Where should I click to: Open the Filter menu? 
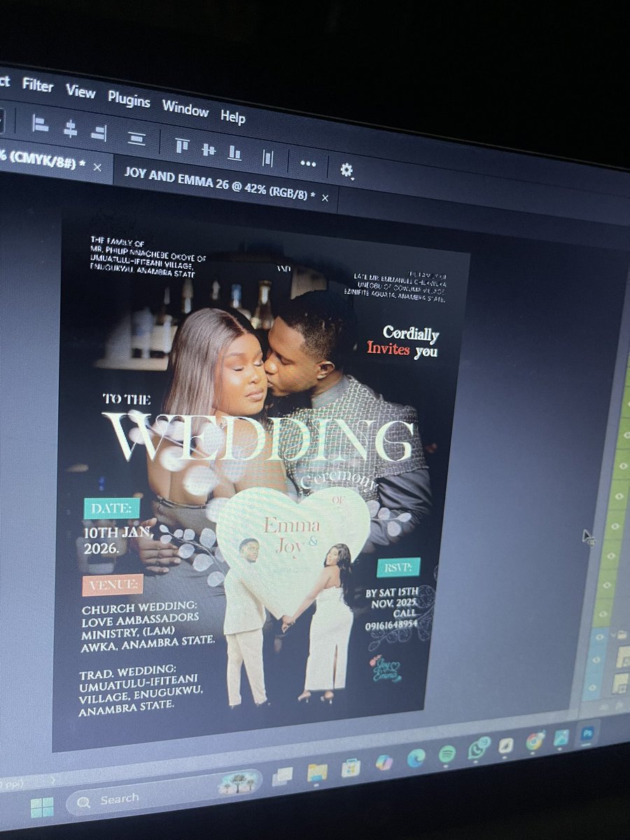38,85
